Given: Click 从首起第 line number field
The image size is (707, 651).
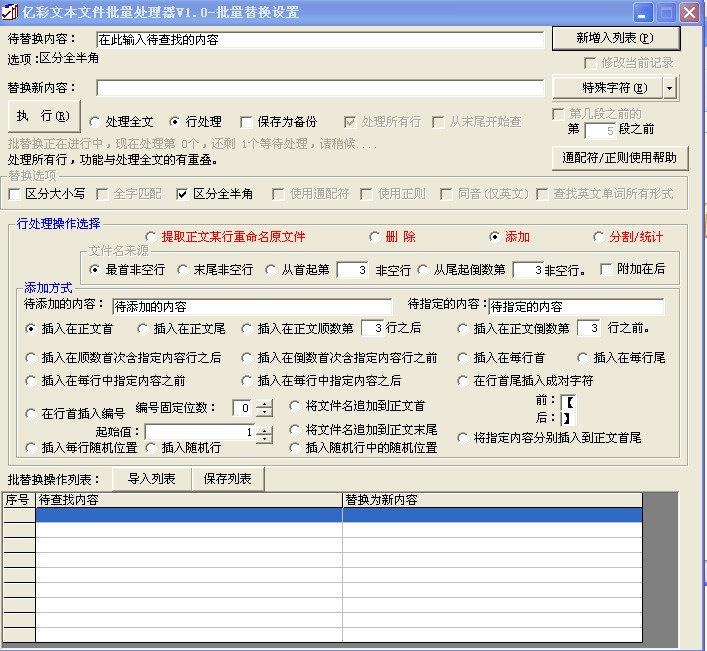Looking at the screenshot, I should [353, 270].
